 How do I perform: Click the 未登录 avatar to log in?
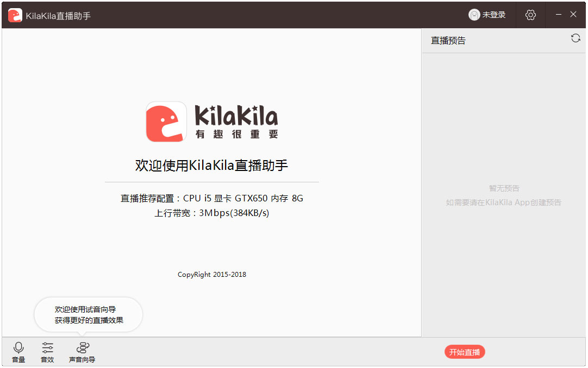point(474,15)
